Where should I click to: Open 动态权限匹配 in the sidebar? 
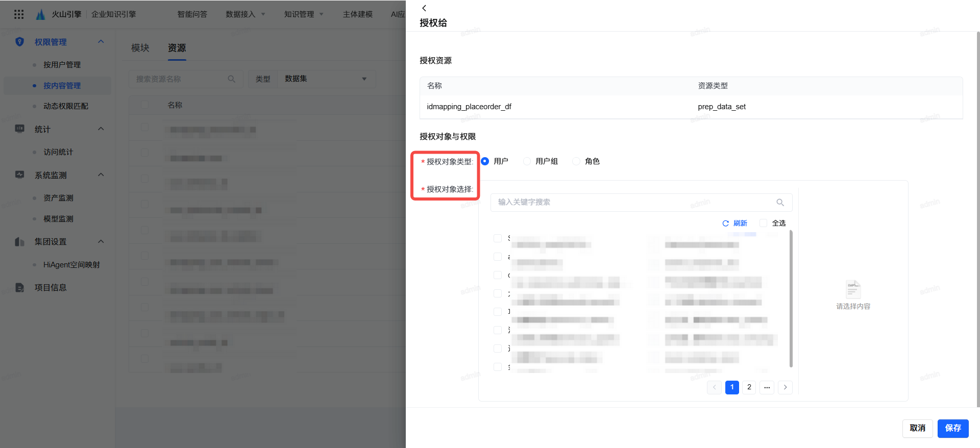click(x=66, y=106)
